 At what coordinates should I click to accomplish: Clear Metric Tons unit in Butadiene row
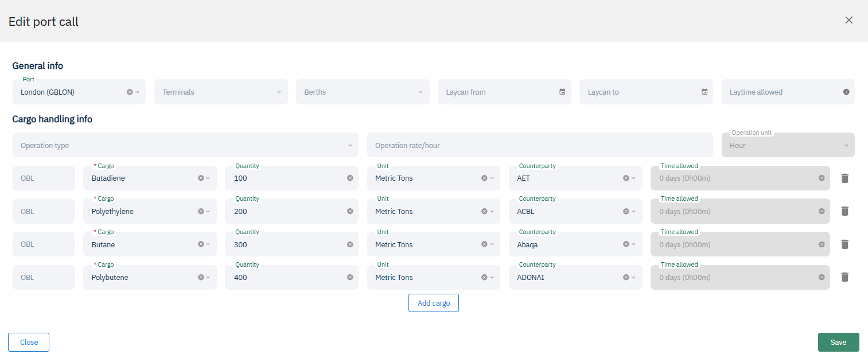(484, 178)
